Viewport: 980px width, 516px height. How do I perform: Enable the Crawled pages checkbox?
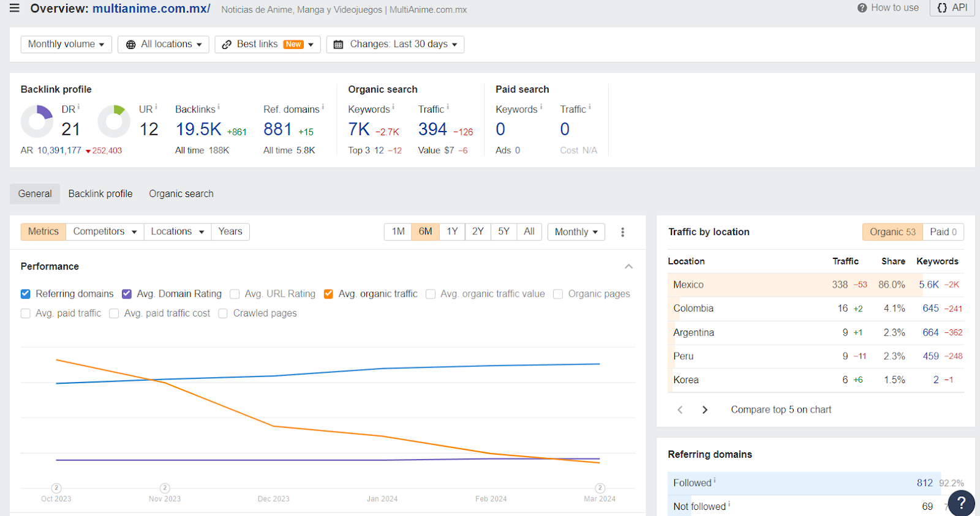point(223,313)
